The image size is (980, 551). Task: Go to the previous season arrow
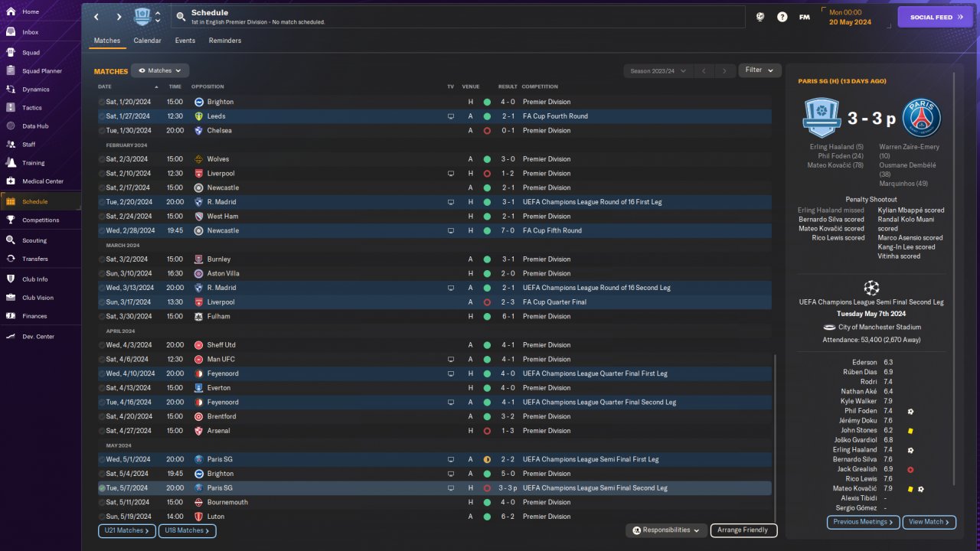pyautogui.click(x=704, y=70)
